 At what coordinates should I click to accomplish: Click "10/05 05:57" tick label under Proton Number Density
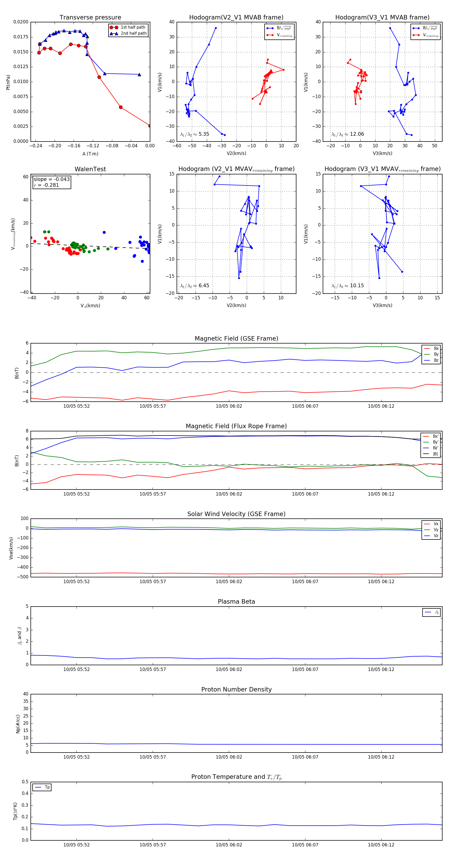click(x=153, y=757)
